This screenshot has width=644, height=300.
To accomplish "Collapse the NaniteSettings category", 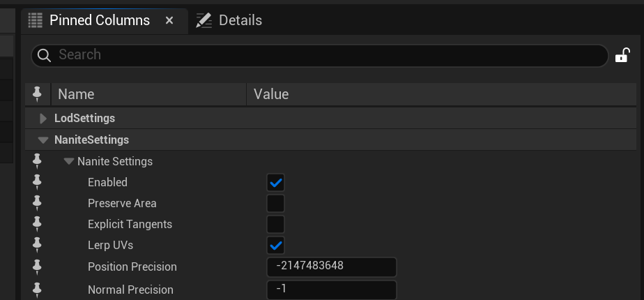I will (43, 140).
